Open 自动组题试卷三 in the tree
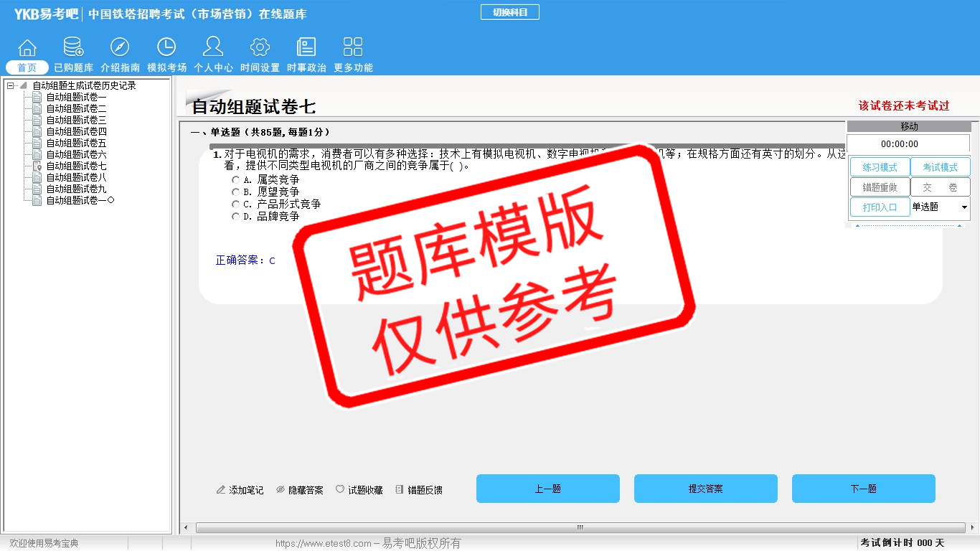The image size is (980, 551). [76, 120]
